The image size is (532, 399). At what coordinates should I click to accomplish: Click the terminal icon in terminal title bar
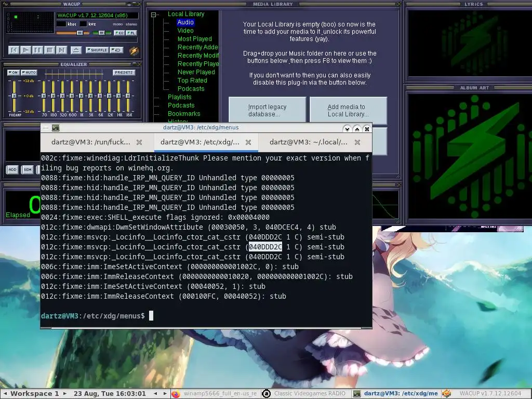coord(56,128)
